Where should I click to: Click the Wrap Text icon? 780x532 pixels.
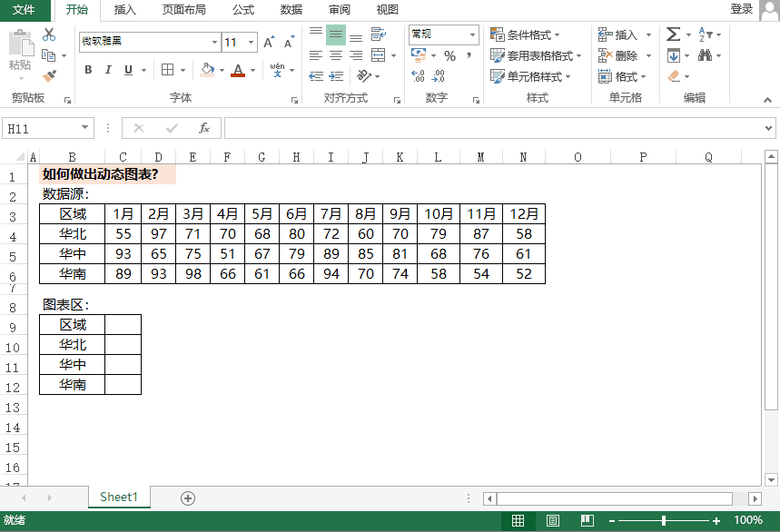click(x=378, y=34)
